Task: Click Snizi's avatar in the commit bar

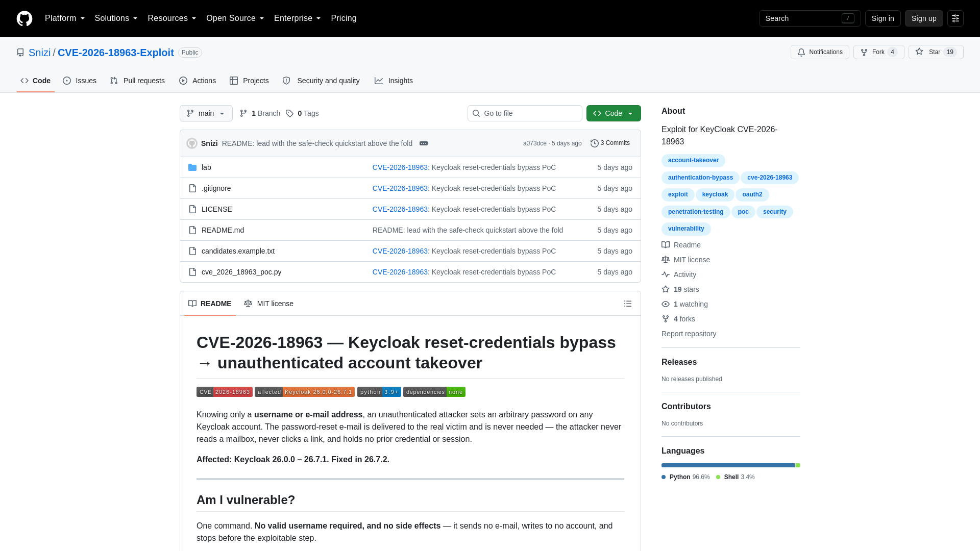Action: pyautogui.click(x=192, y=143)
